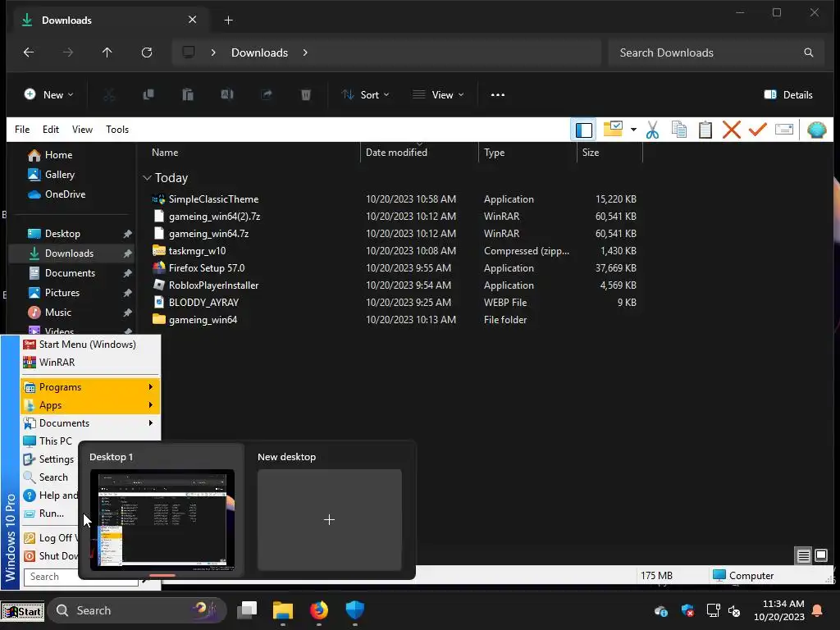Click the scissors Cut icon in classic toolbar
This screenshot has height=630, width=840.
[x=652, y=130]
